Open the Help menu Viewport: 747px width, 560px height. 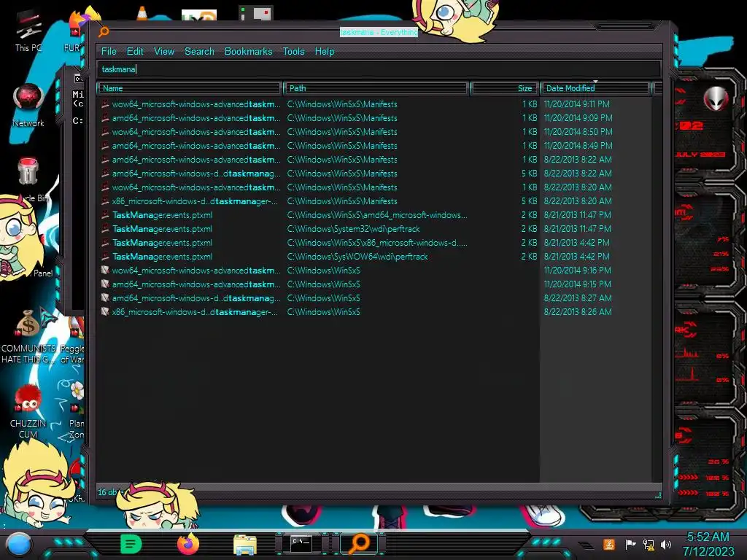(x=325, y=52)
